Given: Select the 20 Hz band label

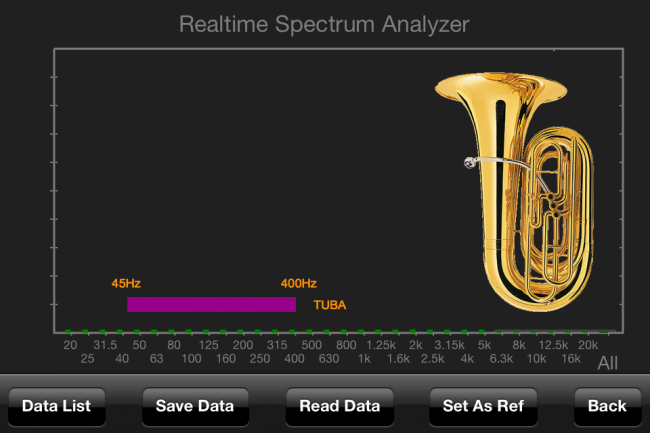Looking at the screenshot, I should pyautogui.click(x=70, y=345).
